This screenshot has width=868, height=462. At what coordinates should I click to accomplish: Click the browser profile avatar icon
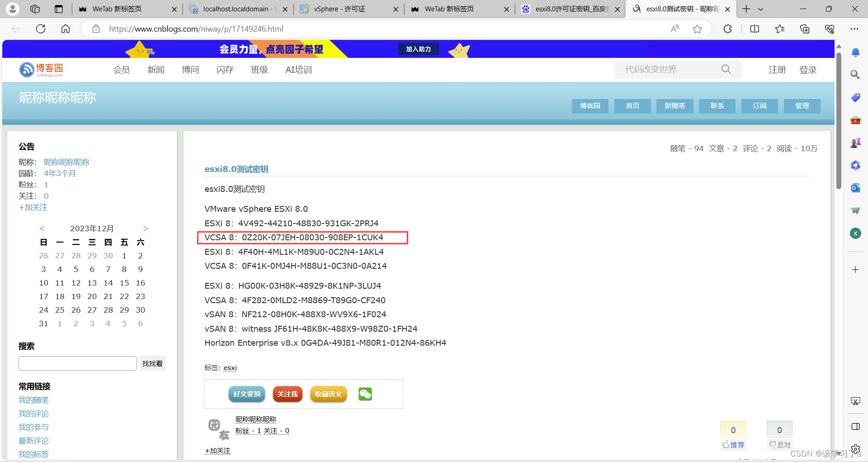13,9
